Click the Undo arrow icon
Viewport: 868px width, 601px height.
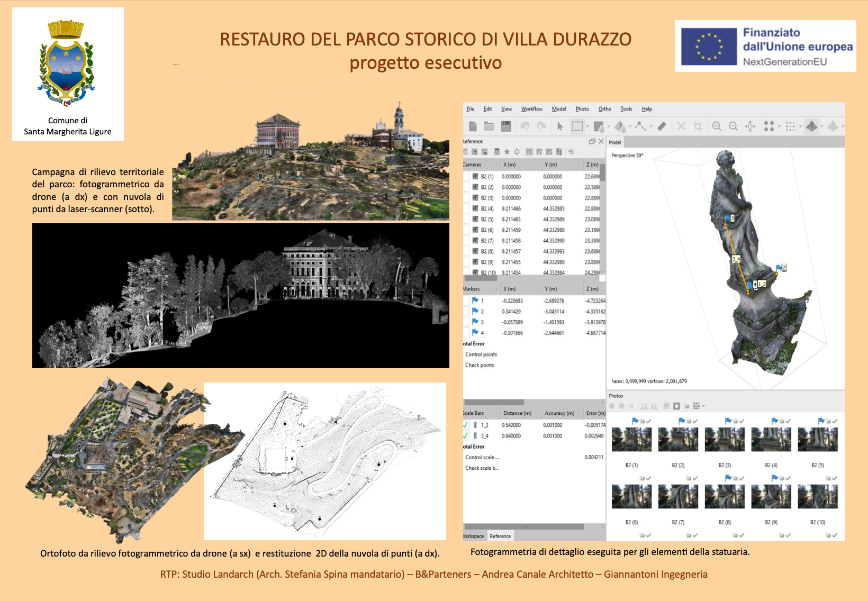[x=525, y=126]
